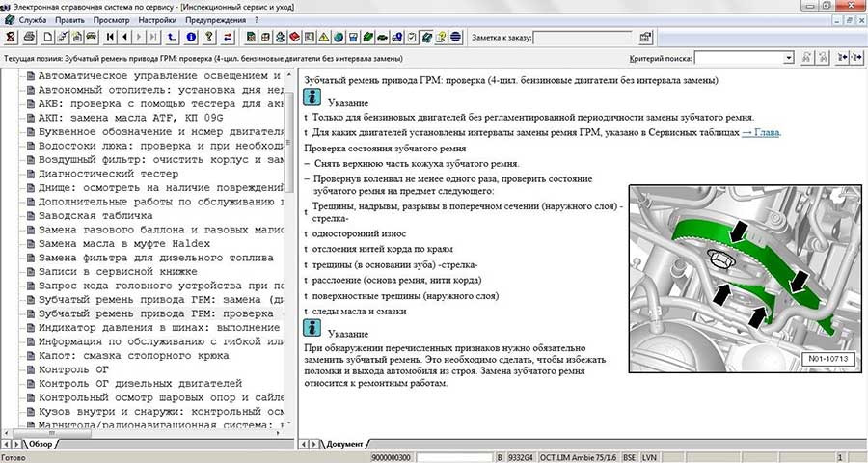868x463 pixels.
Task: Click the blue information circle icon
Action: click(x=192, y=37)
